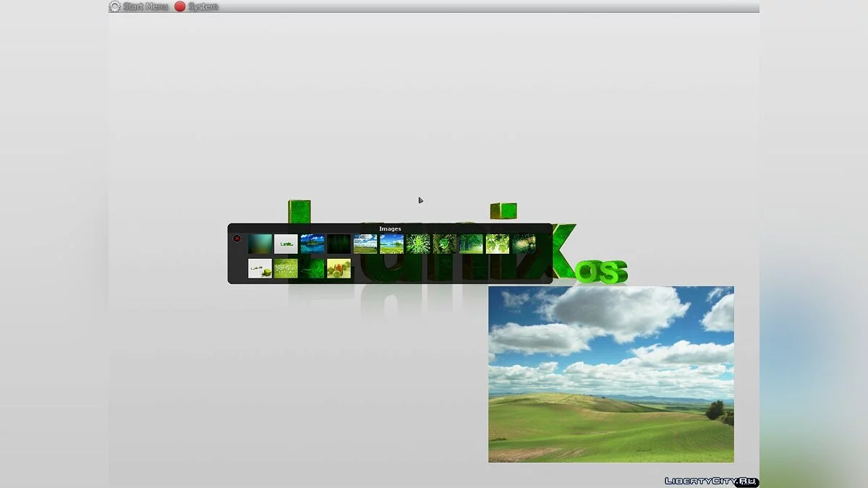The width and height of the screenshot is (868, 488).
Task: Select the dark green striped thumbnail
Action: (339, 244)
